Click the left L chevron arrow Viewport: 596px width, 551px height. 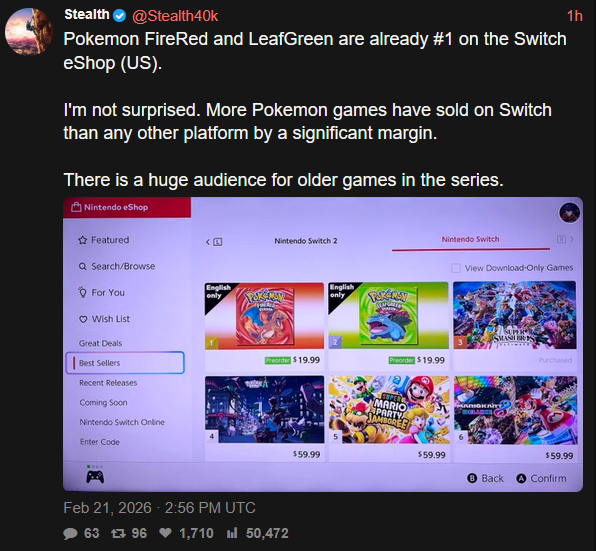click(214, 242)
